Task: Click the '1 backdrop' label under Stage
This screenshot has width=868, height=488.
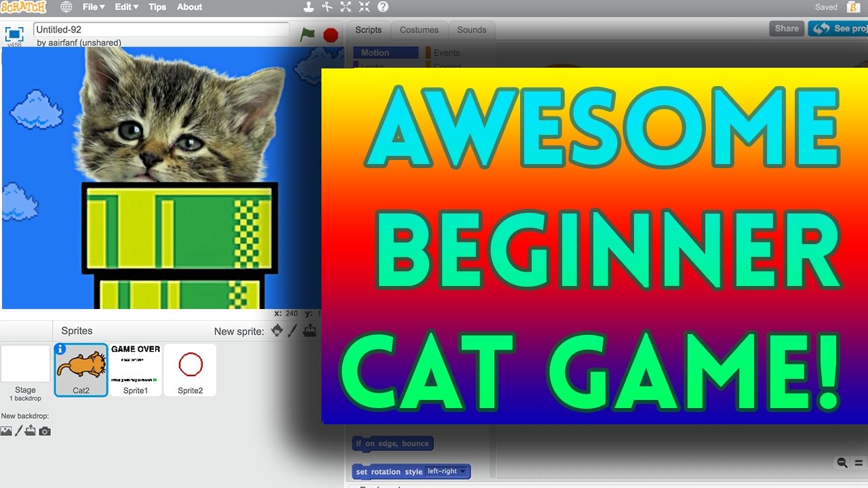Action: pyautogui.click(x=25, y=399)
